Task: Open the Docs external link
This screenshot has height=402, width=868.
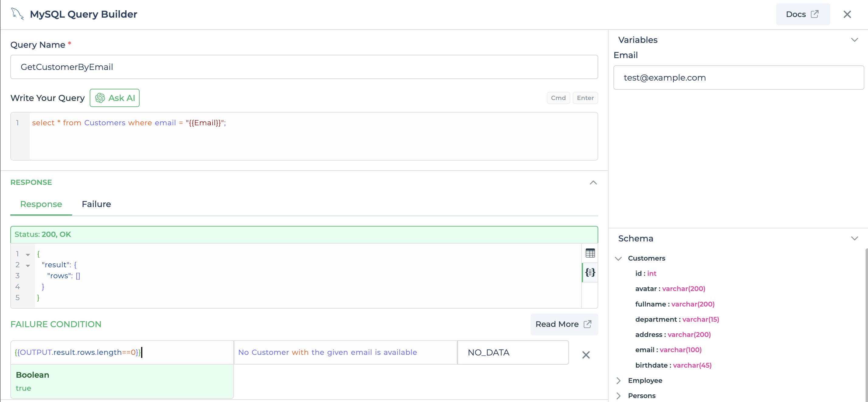Action: point(803,14)
